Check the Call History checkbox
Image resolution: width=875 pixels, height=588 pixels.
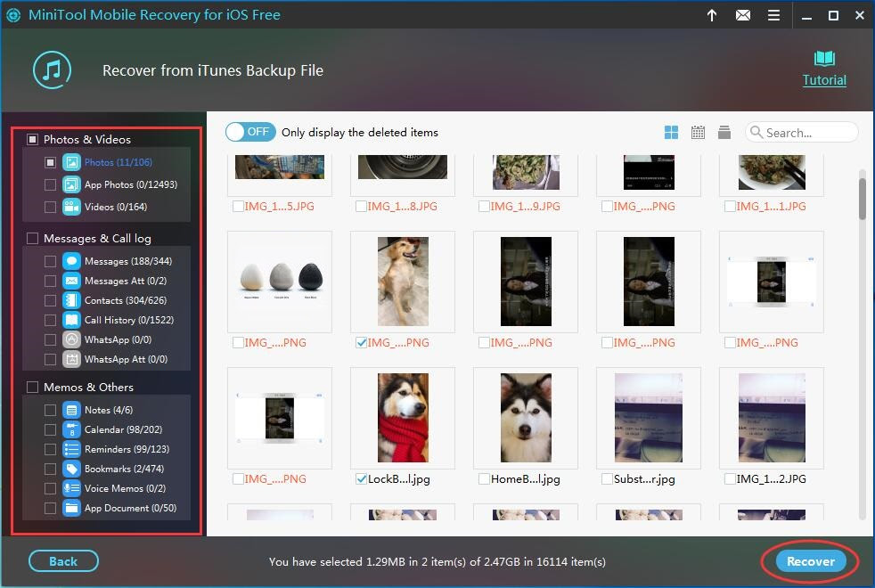click(x=50, y=320)
